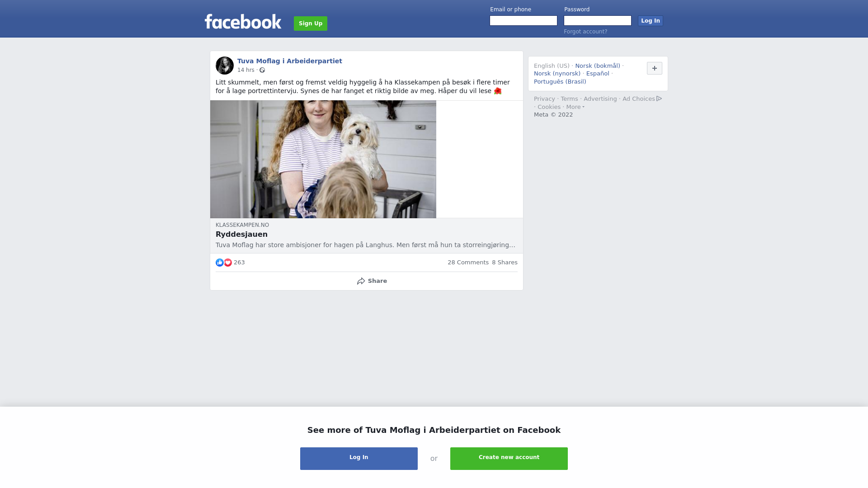Click the Create new account button
The width and height of the screenshot is (868, 488).
tap(509, 459)
